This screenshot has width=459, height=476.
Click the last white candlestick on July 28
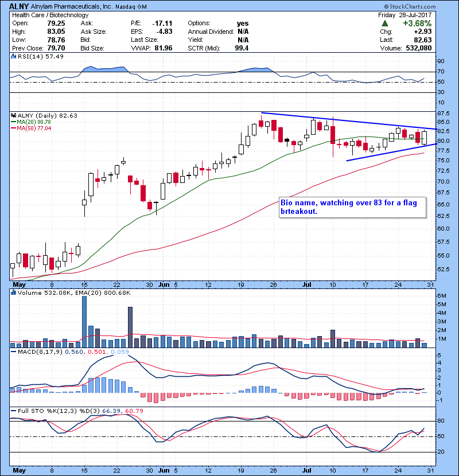[425, 138]
